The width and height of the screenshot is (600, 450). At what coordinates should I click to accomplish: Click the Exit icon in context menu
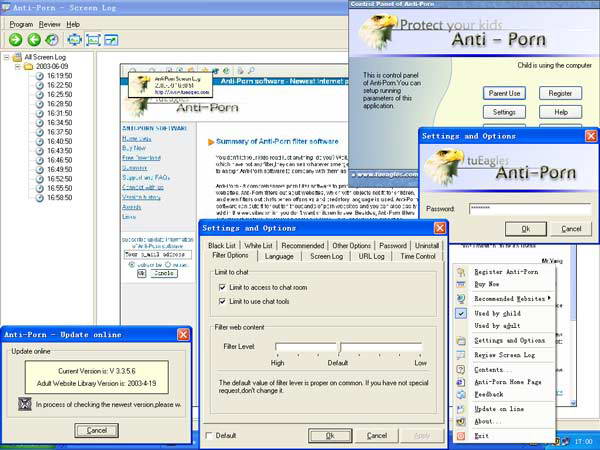click(461, 436)
